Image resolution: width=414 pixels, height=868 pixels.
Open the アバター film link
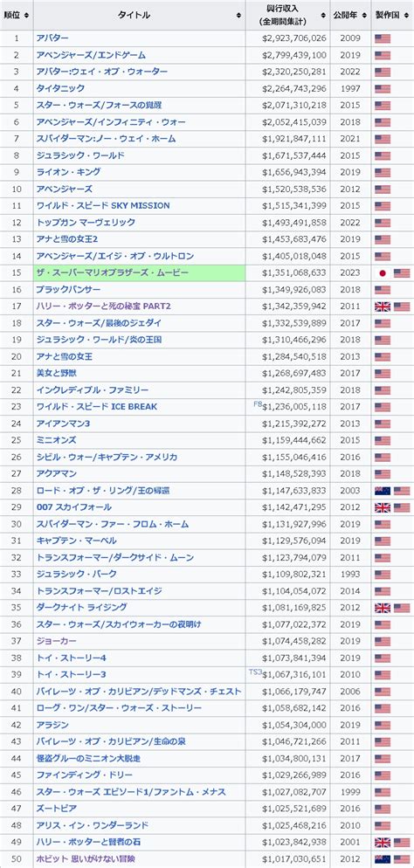52,38
